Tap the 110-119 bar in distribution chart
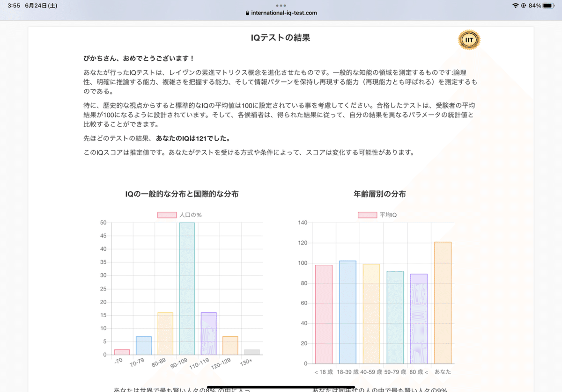 click(x=208, y=334)
